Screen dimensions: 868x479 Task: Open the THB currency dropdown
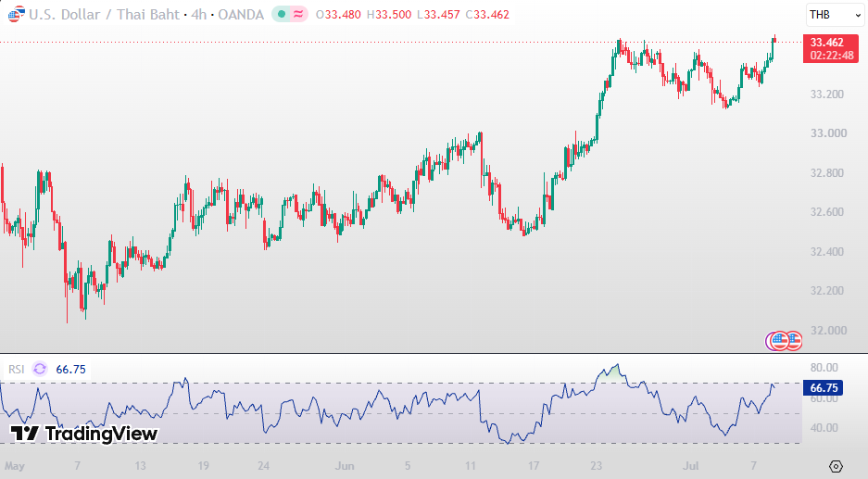point(835,15)
